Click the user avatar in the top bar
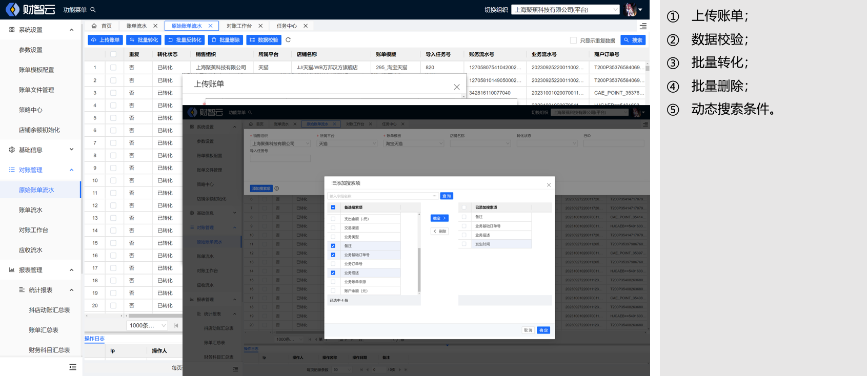Screen dimensions: 868x376 coord(631,10)
